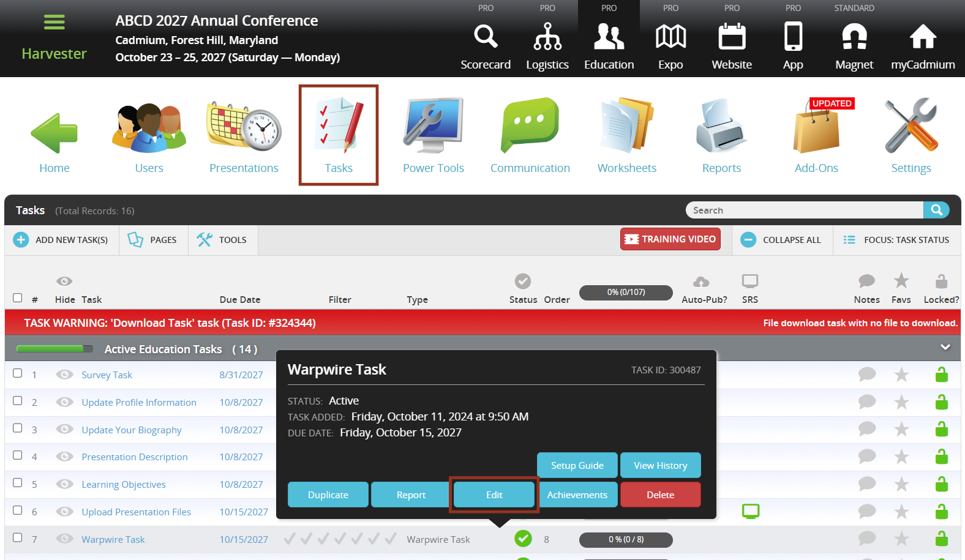Click the search magnifier button

(936, 210)
